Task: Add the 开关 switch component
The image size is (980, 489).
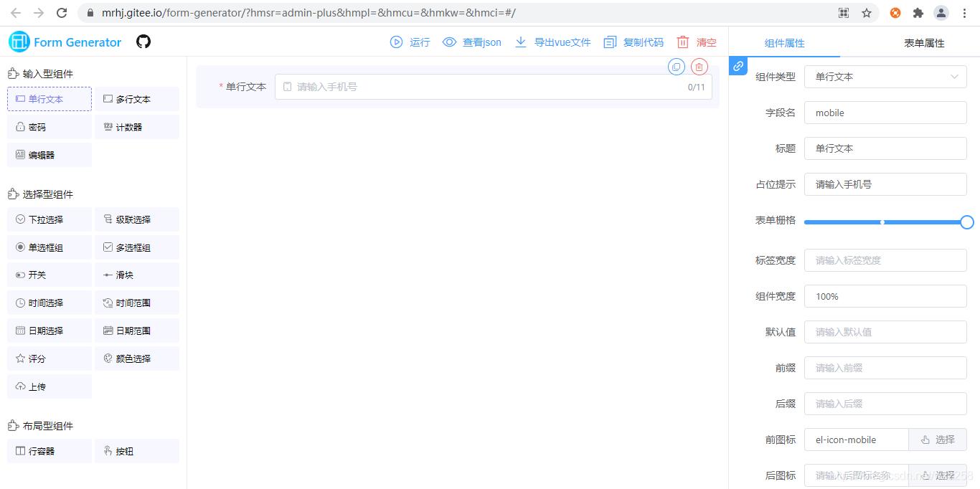Action: (49, 275)
